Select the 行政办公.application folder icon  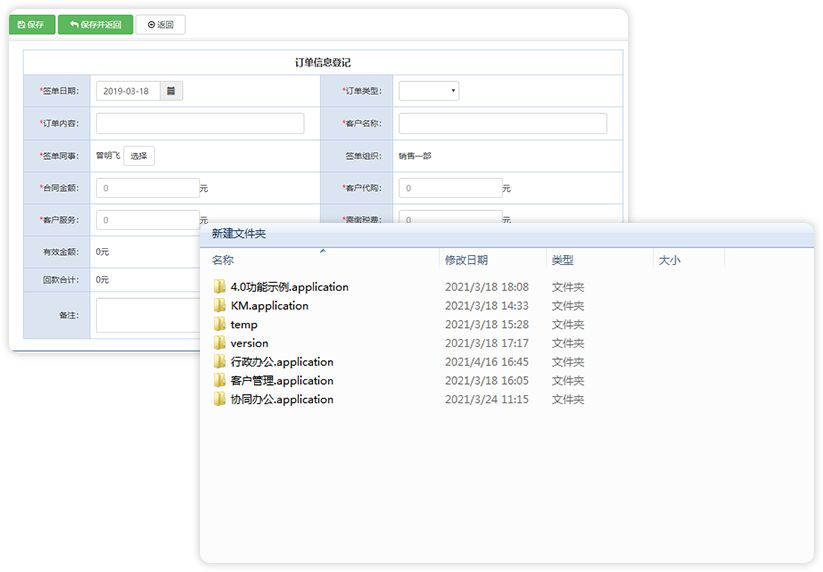pyautogui.click(x=219, y=362)
